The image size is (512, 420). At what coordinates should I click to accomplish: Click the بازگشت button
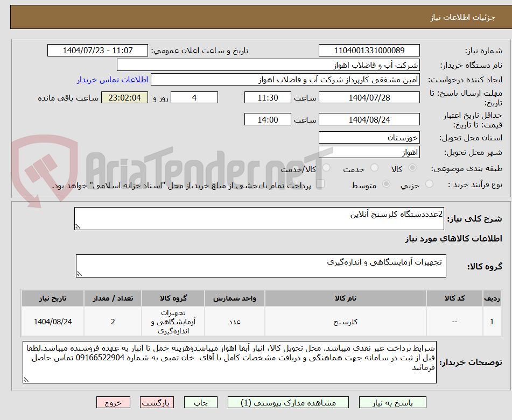pyautogui.click(x=157, y=402)
